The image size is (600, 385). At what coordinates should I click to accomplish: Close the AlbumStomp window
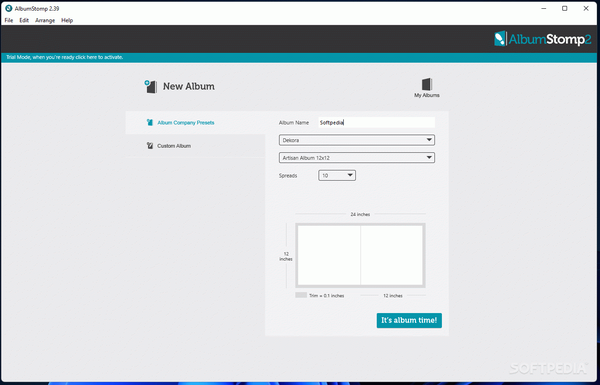[586, 8]
